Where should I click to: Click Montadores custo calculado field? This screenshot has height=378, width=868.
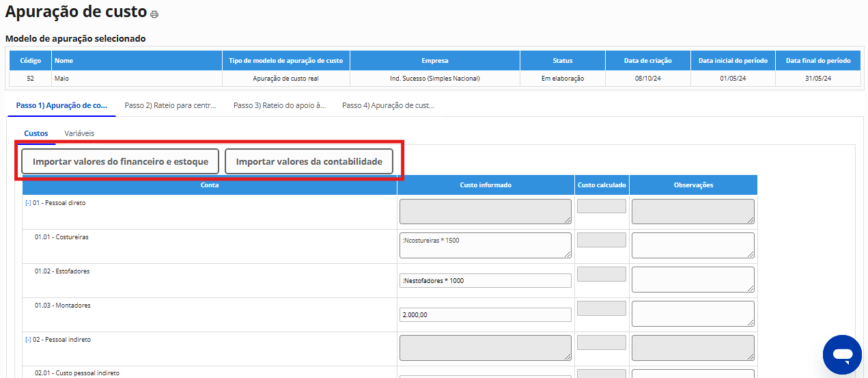click(602, 308)
